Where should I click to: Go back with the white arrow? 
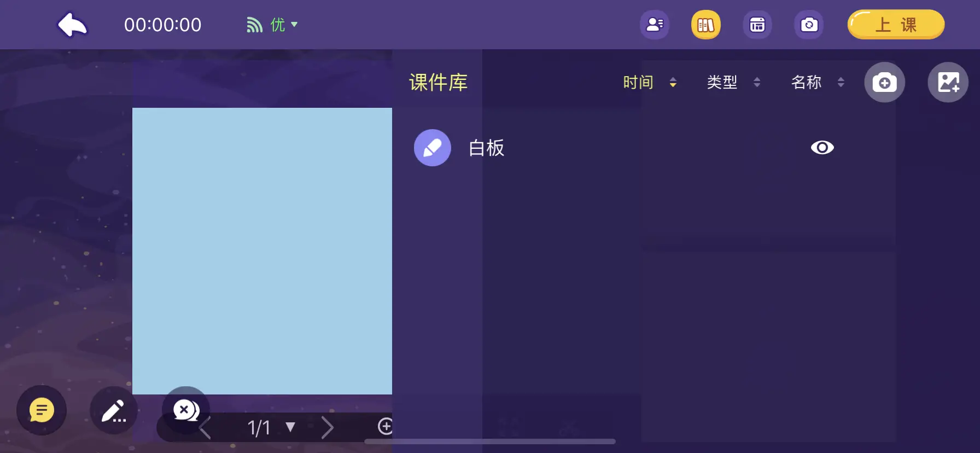pyautogui.click(x=73, y=25)
